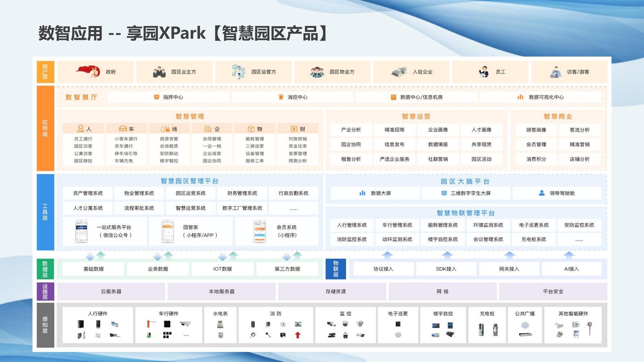Click the 充电桩系统 box

point(534,239)
